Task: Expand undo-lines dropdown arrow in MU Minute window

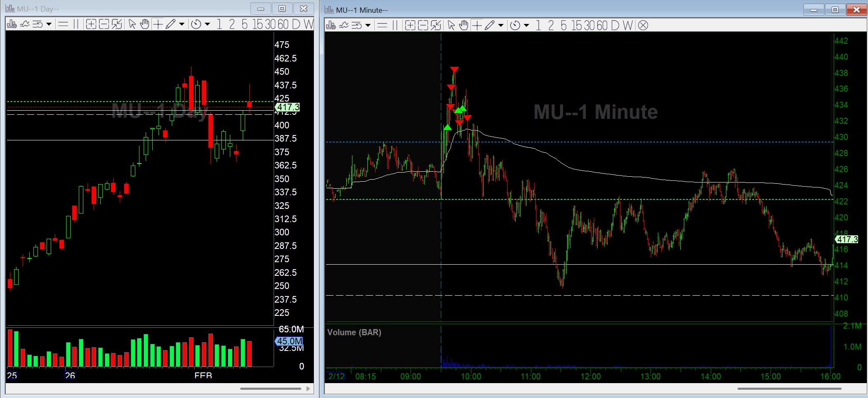Action: click(x=368, y=26)
